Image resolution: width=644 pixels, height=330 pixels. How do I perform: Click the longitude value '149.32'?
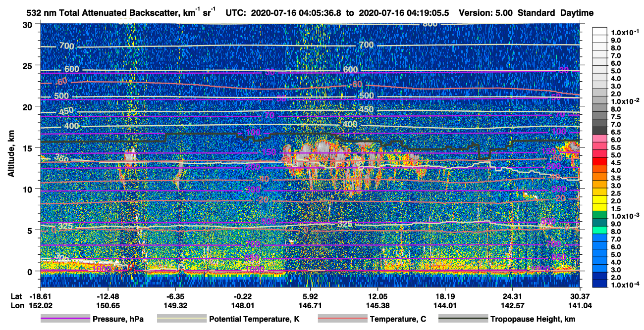click(x=175, y=305)
